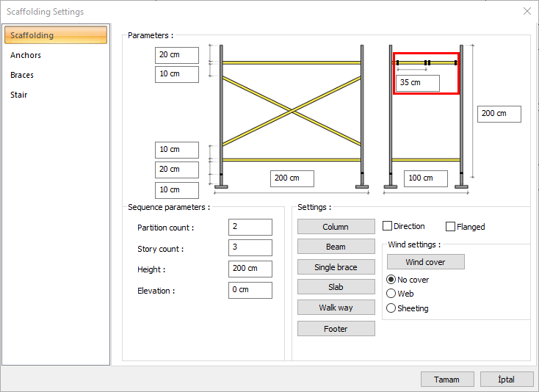539x392 pixels.
Task: Focus the Story count field
Action: click(250, 248)
